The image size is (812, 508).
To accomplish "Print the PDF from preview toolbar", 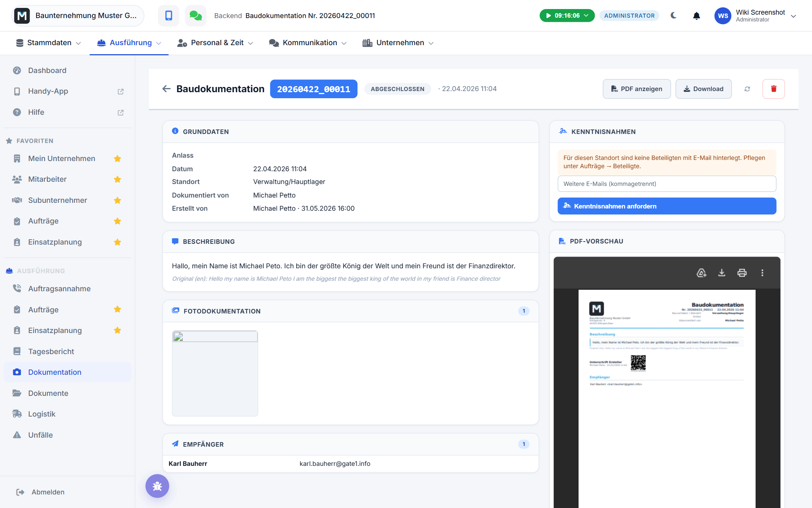I will pos(742,272).
